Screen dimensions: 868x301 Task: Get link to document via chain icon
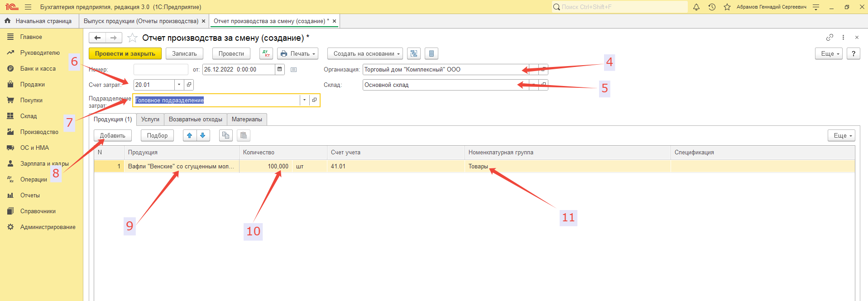point(830,37)
